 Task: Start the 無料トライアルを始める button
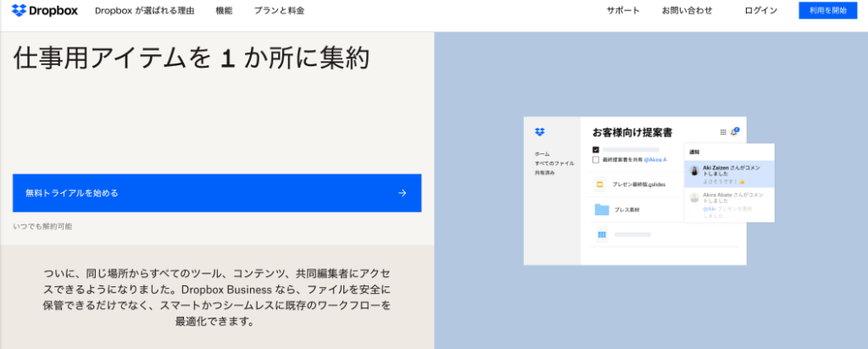(217, 193)
